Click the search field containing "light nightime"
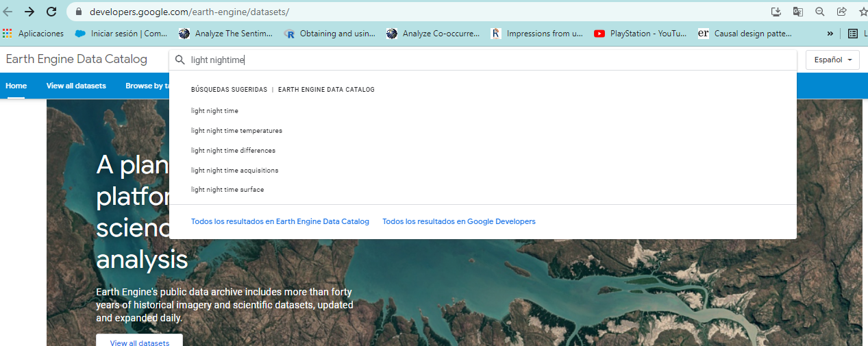This screenshot has width=868, height=346. coord(480,60)
